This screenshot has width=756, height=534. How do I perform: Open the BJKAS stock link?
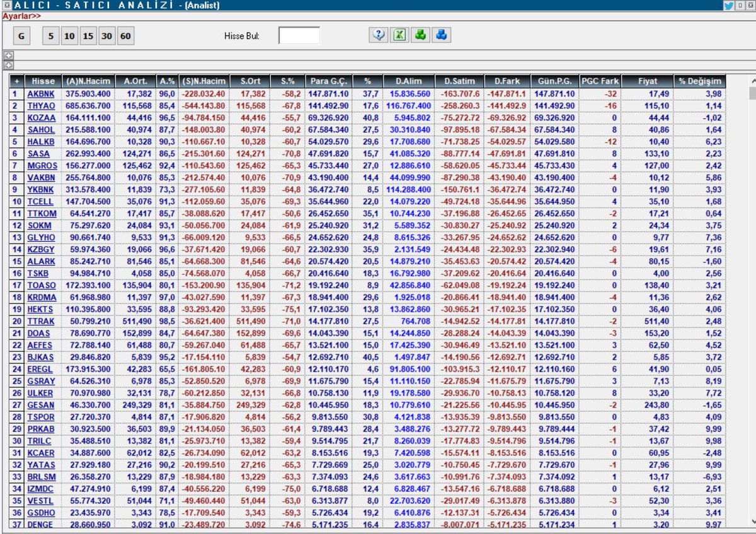pos(41,357)
